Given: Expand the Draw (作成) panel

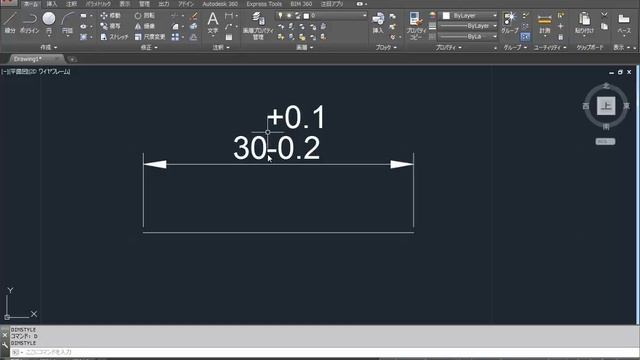Looking at the screenshot, I should pos(49,47).
